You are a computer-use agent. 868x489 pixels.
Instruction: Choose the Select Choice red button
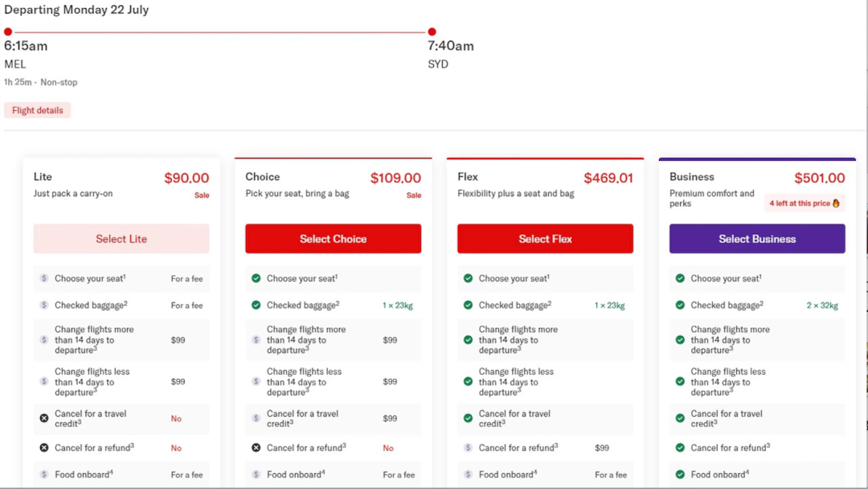coord(333,239)
